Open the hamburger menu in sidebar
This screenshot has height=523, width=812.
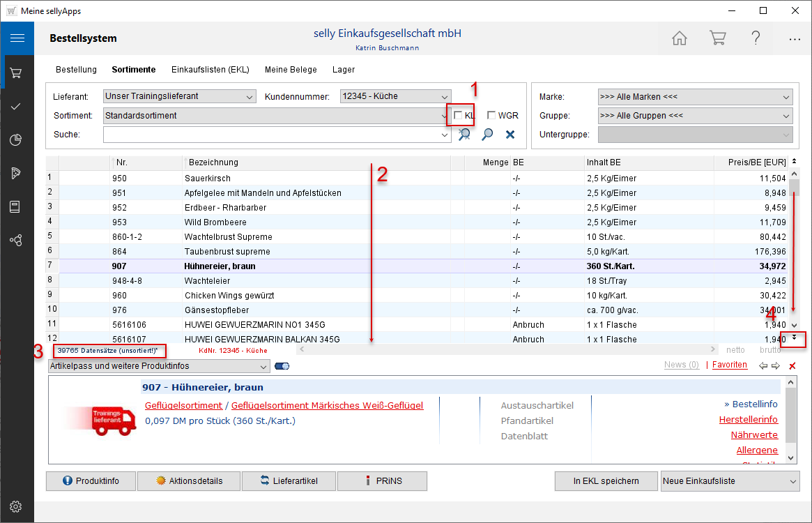[x=17, y=38]
